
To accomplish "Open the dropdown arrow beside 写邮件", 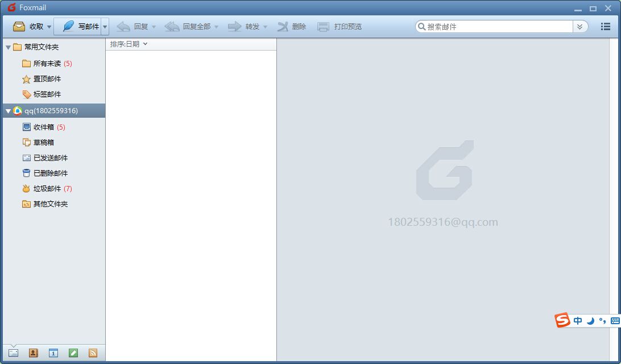I will [x=105, y=27].
